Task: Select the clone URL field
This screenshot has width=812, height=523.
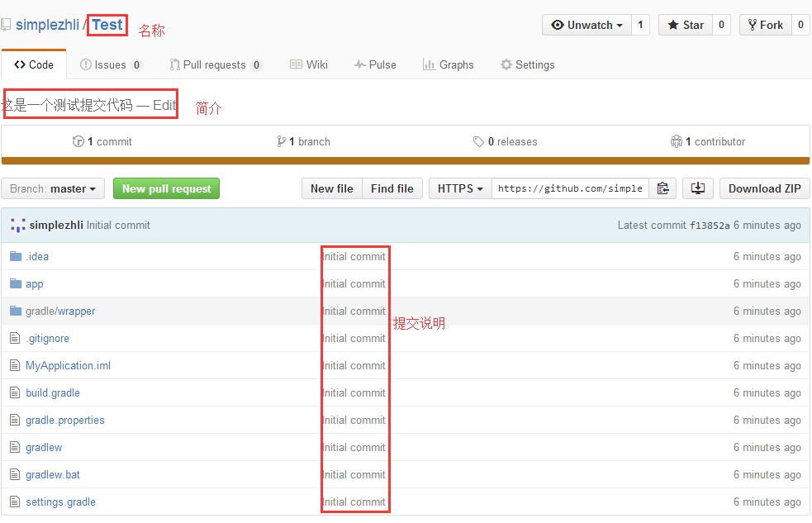Action: (x=570, y=188)
